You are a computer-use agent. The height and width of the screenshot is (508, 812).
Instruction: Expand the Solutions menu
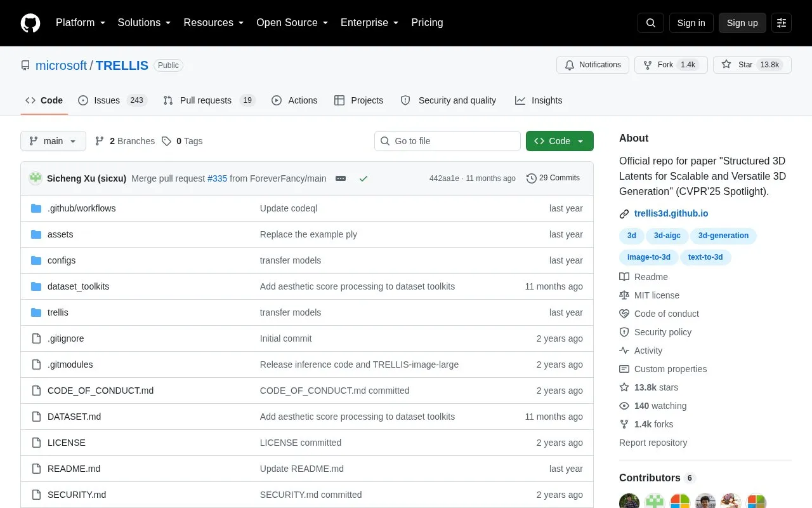click(x=145, y=23)
